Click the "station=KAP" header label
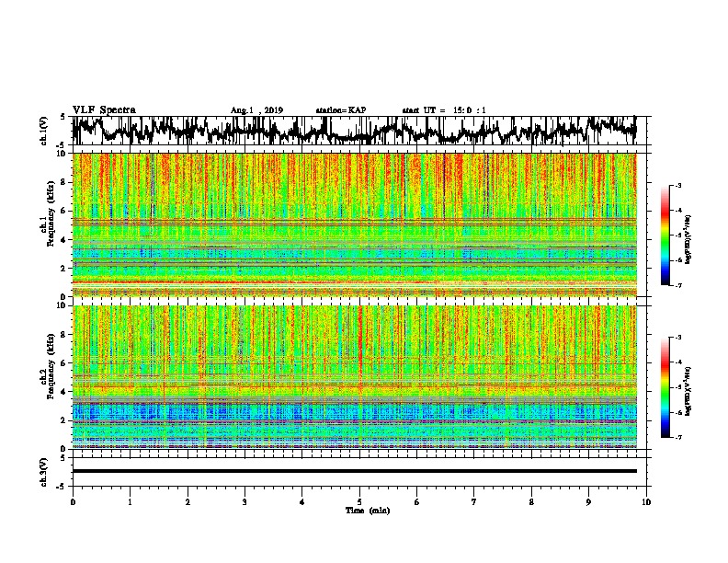Image resolution: width=728 pixels, height=563 pixels. point(341,110)
